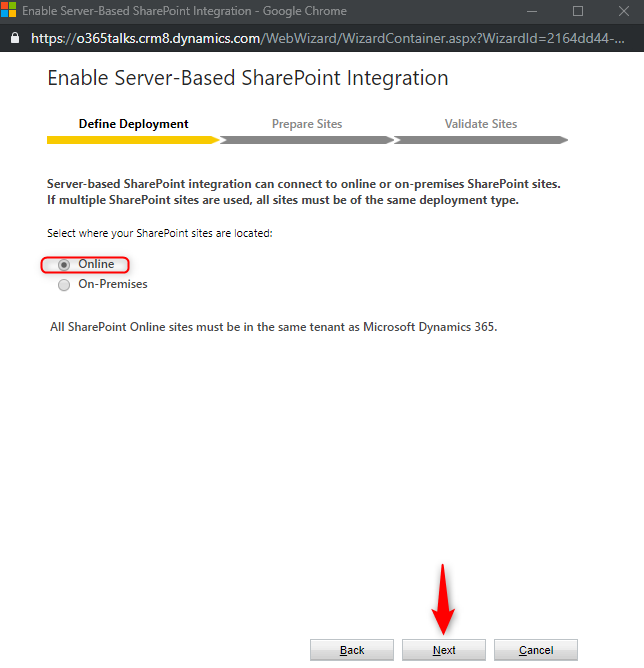
Task: Open the Define Deployment step
Action: click(x=133, y=124)
